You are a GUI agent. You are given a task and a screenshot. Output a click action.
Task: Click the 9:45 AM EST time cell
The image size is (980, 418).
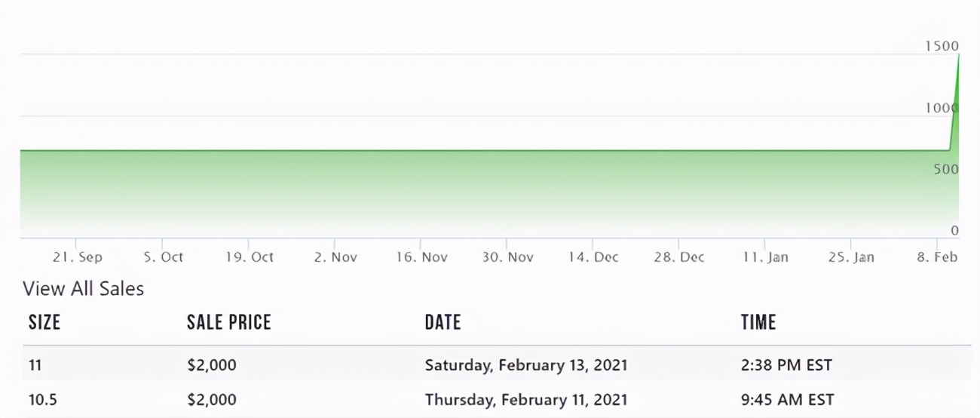click(x=787, y=400)
